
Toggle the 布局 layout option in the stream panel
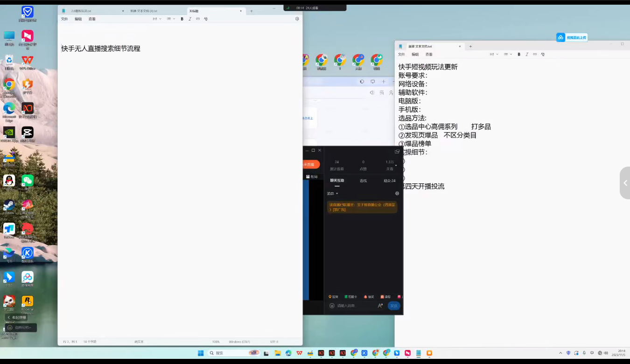pyautogui.click(x=312, y=176)
